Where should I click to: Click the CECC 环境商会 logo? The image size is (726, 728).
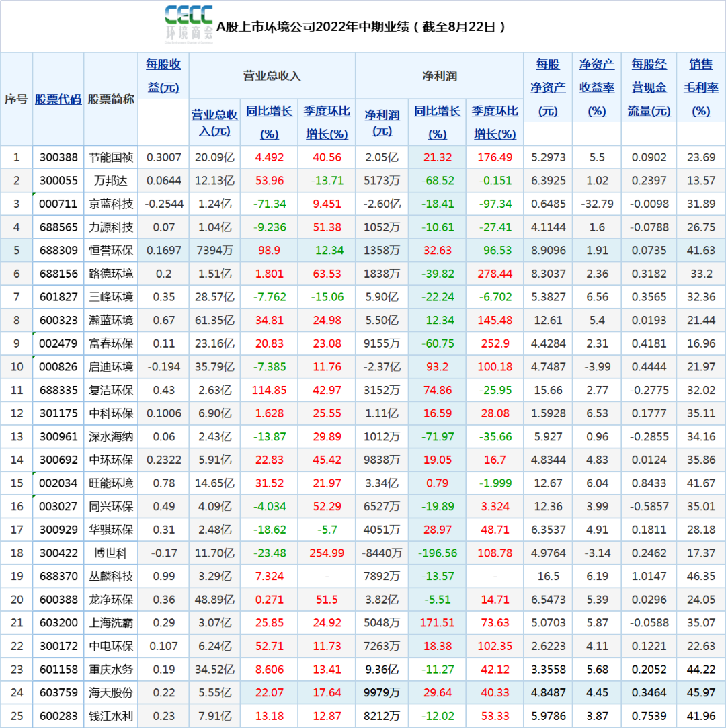[x=189, y=24]
